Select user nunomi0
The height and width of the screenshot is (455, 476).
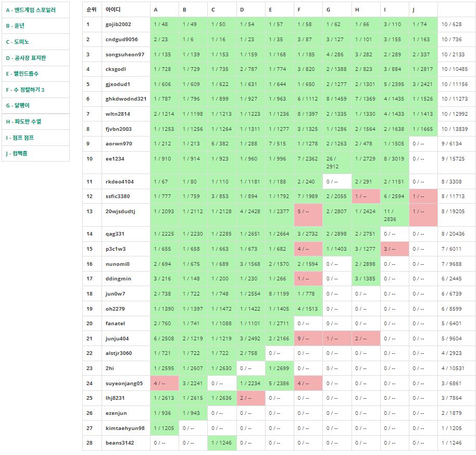(118, 264)
